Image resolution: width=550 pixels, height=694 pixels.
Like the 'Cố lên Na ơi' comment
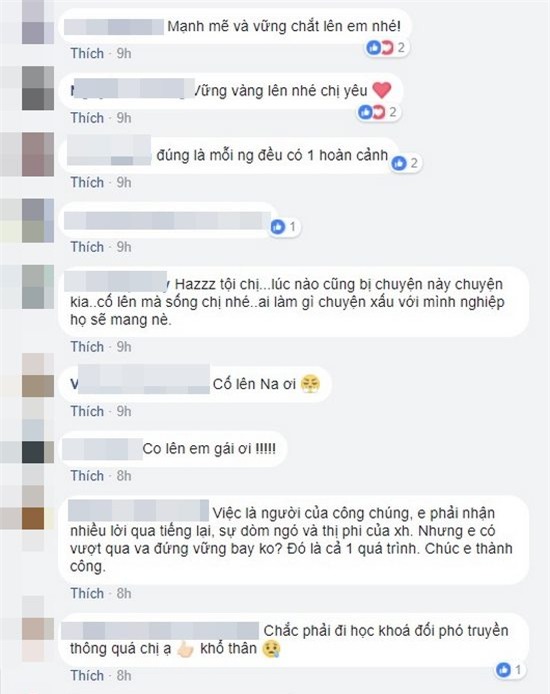click(87, 411)
